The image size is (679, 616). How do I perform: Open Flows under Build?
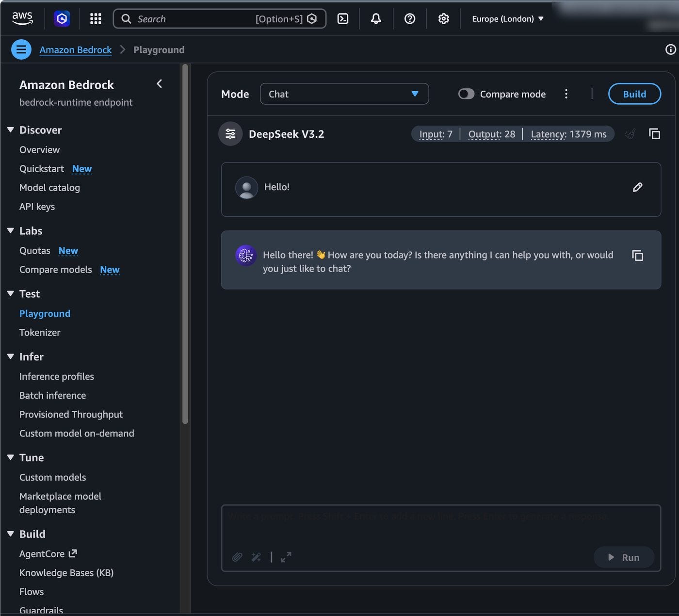click(32, 592)
